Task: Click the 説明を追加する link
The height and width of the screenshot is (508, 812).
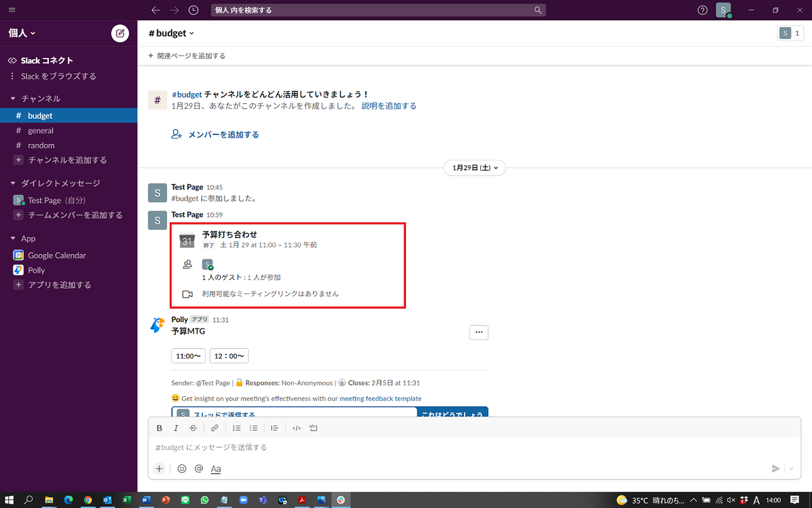Action: 388,106
